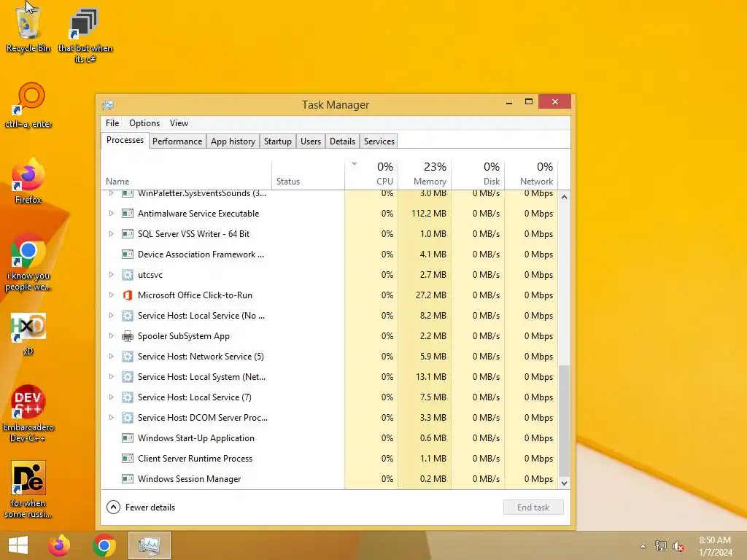Click the End task button
This screenshot has height=560, width=747.
pyautogui.click(x=533, y=507)
